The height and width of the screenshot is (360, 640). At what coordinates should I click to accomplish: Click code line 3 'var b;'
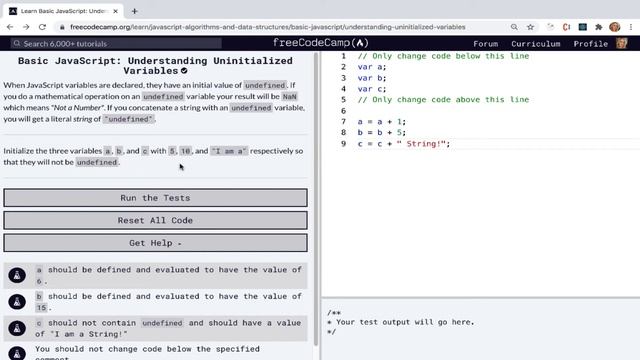pos(372,78)
